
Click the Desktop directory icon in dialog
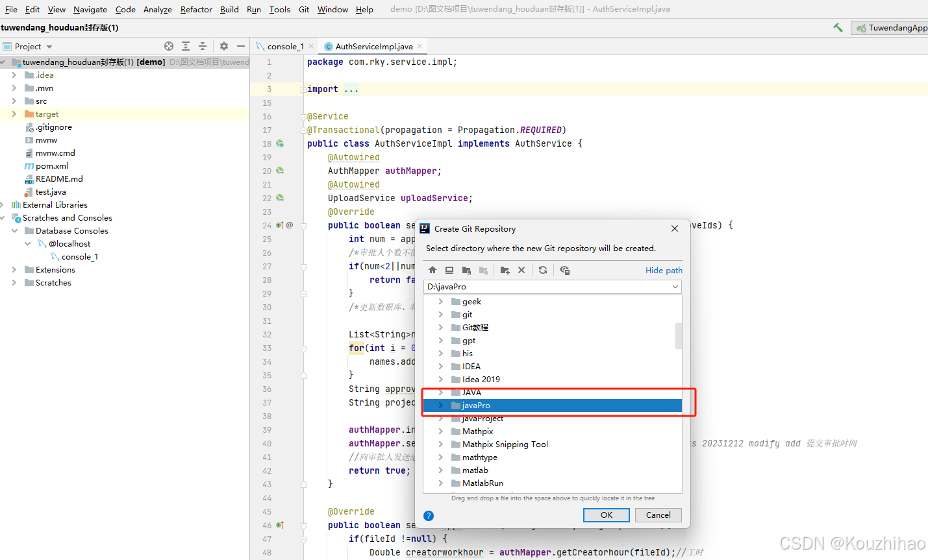pos(449,269)
